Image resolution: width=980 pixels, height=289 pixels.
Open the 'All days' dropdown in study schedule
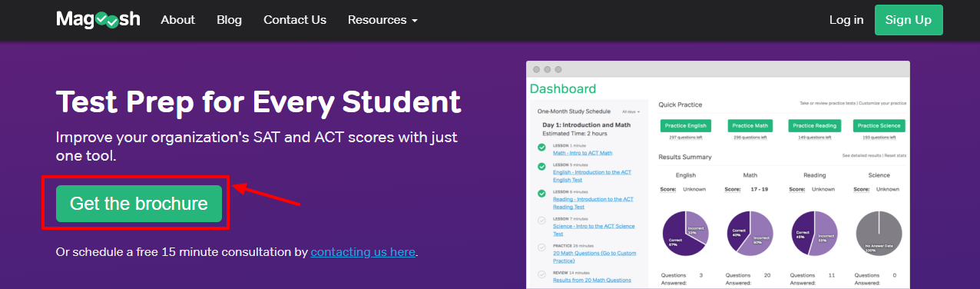(x=631, y=111)
